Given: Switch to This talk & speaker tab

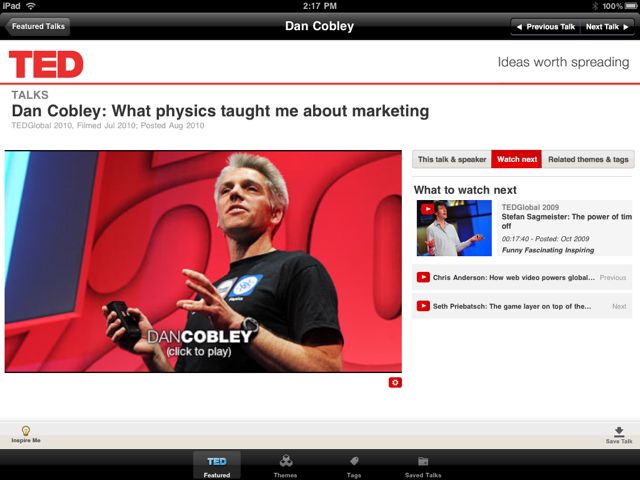Looking at the screenshot, I should (x=452, y=159).
